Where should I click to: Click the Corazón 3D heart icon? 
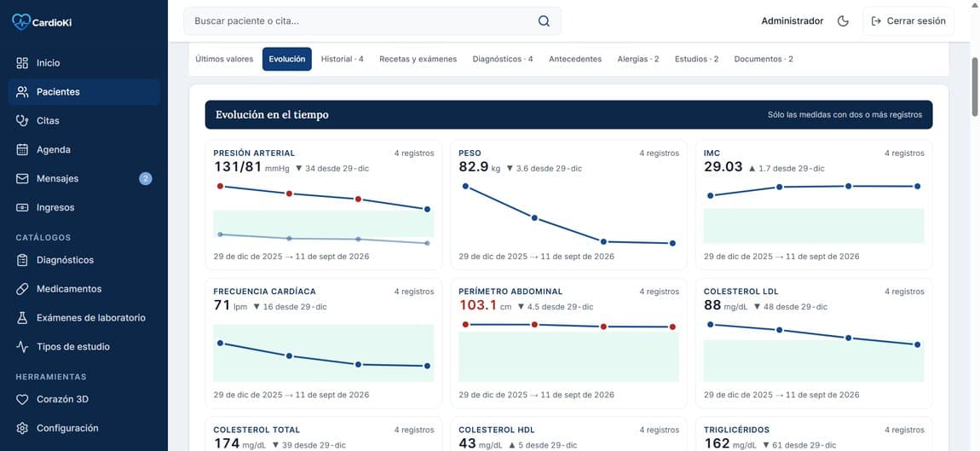pos(22,399)
